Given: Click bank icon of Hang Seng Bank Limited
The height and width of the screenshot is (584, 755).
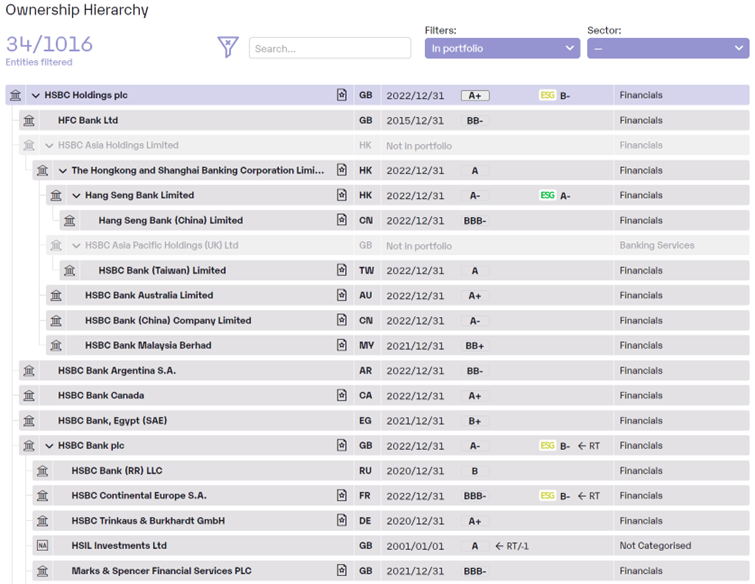Looking at the screenshot, I should coord(56,195).
